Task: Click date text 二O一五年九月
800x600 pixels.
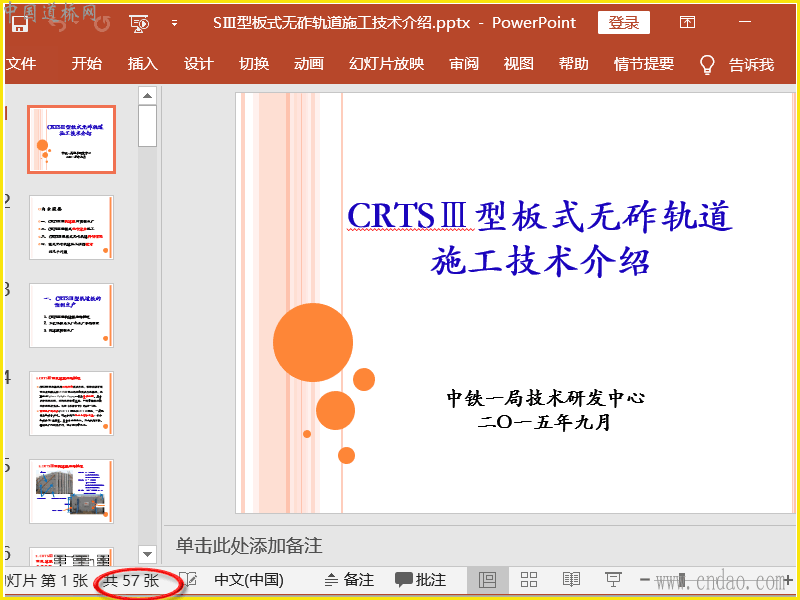Action: tap(544, 422)
